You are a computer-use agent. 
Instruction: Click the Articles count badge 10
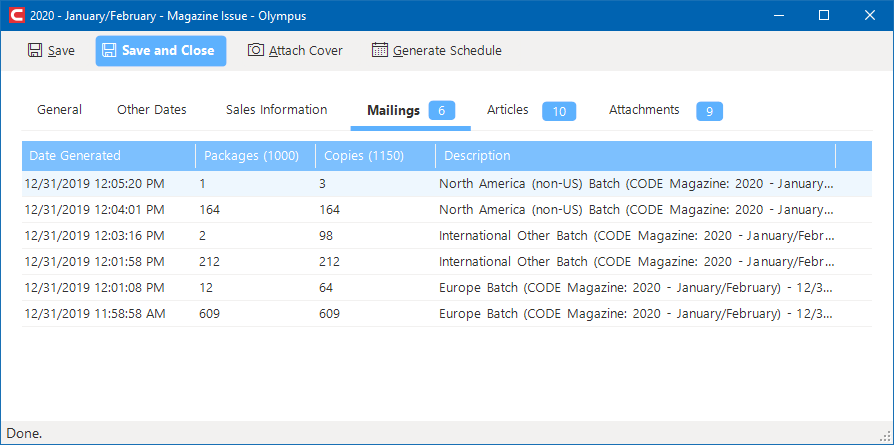pos(559,111)
